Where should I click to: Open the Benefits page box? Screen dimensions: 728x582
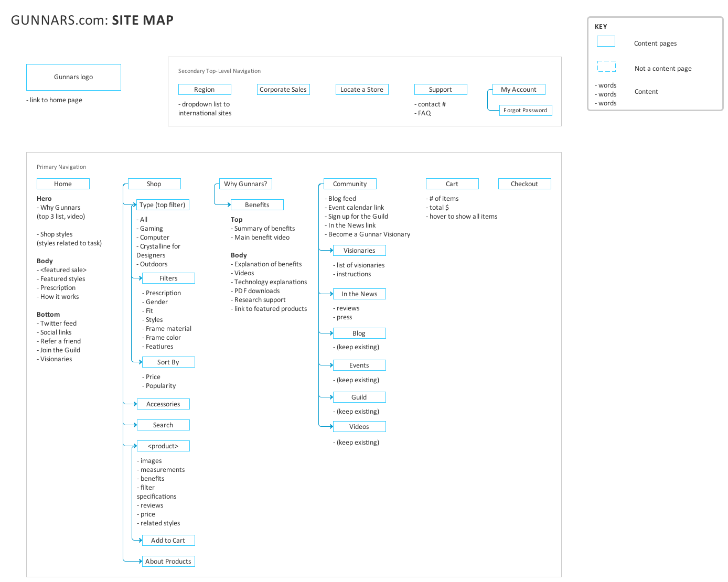[x=257, y=204]
